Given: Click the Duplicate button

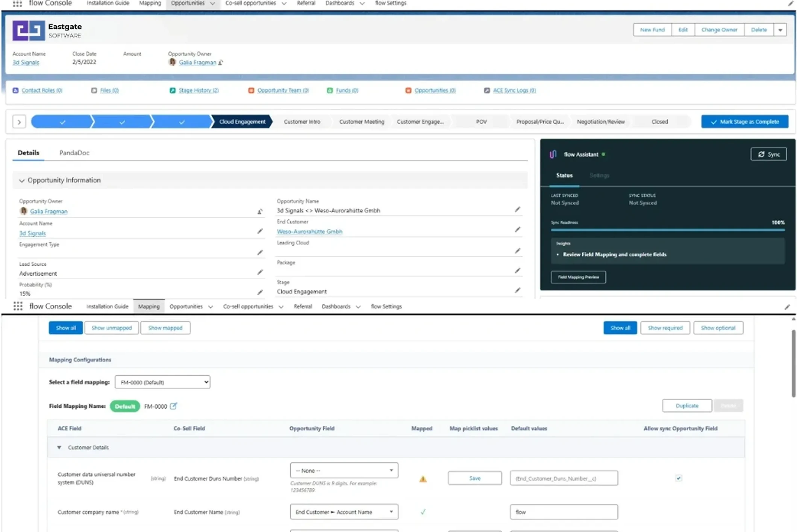Looking at the screenshot, I should (687, 406).
